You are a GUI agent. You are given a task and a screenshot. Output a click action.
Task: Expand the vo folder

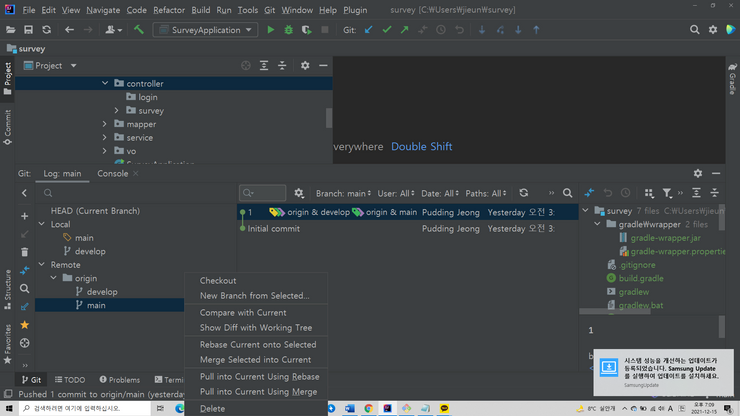tap(105, 151)
